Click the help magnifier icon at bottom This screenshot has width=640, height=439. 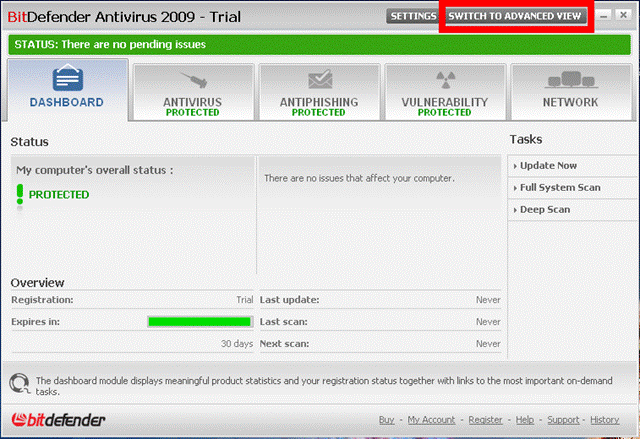pos(19,383)
